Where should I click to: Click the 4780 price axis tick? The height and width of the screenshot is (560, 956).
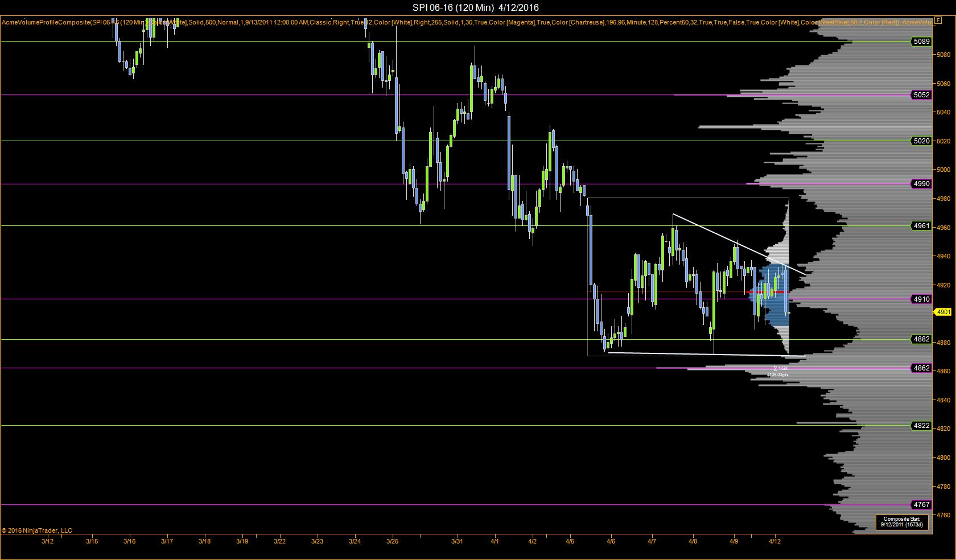[x=943, y=487]
